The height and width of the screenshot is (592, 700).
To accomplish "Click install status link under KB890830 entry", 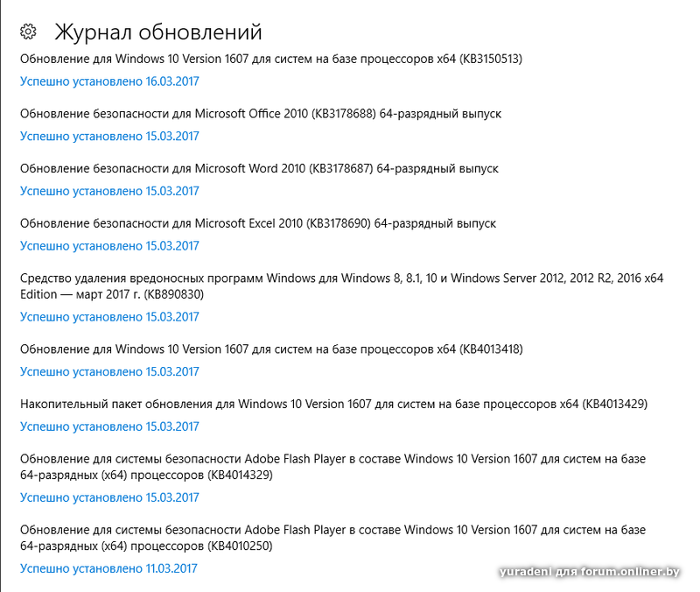I will tap(109, 317).
